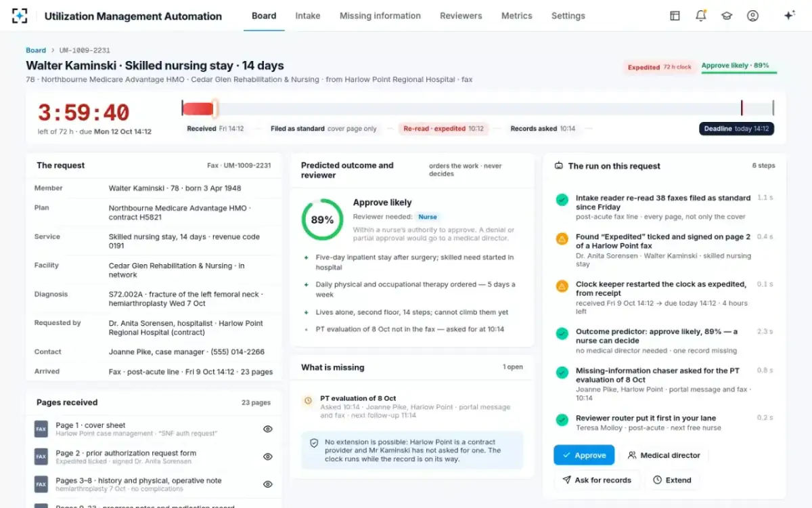Click green check for missing-information chaser step

[x=562, y=373]
